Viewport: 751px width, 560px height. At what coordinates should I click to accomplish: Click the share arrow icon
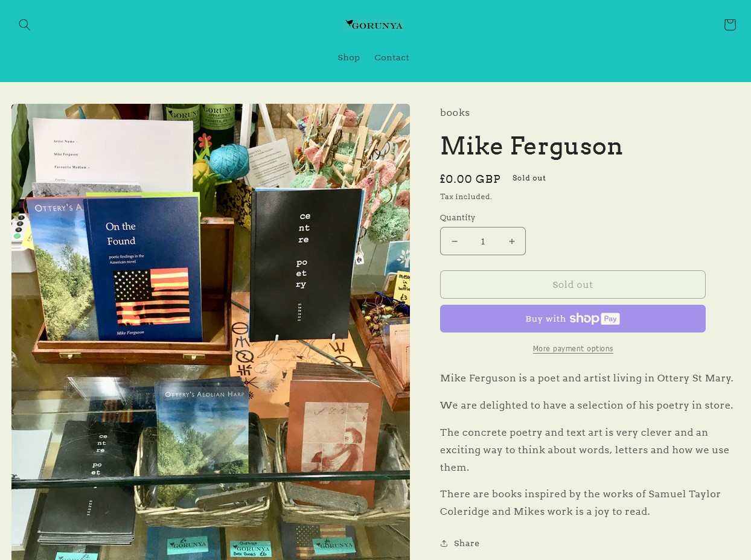(444, 543)
